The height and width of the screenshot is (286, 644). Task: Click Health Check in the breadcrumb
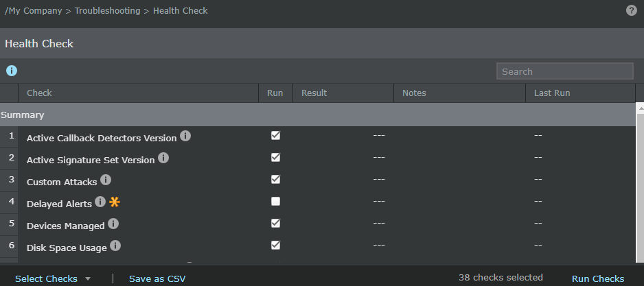(181, 11)
